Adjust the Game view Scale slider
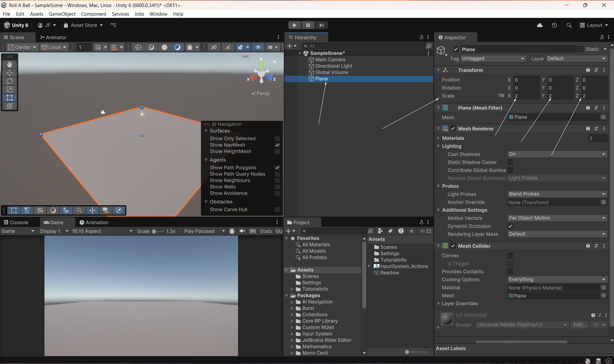Image resolution: width=614 pixels, height=364 pixels. (x=154, y=231)
